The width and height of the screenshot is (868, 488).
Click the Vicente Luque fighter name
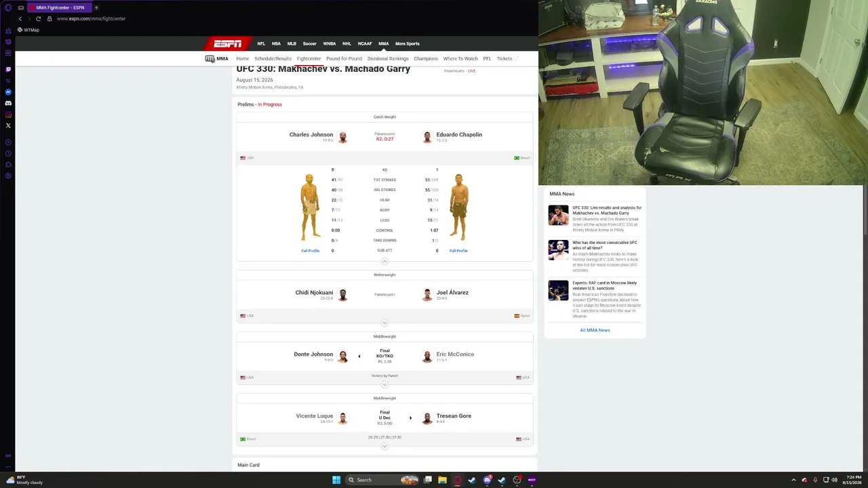(314, 416)
